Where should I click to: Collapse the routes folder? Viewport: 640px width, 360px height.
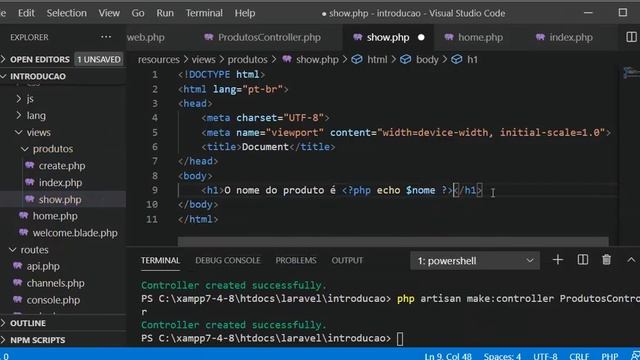click(13, 249)
